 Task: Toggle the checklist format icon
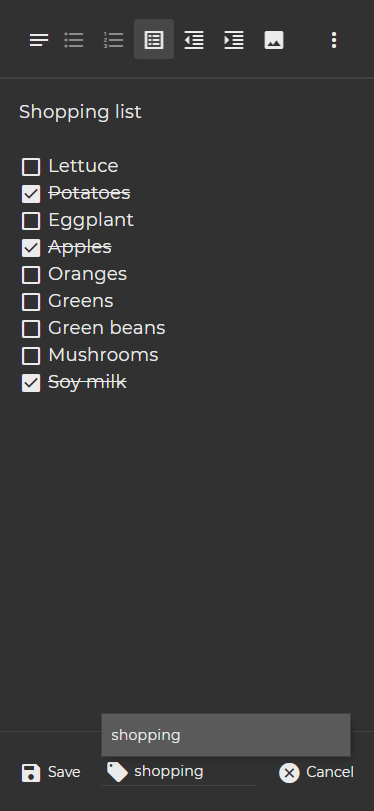[x=154, y=40]
